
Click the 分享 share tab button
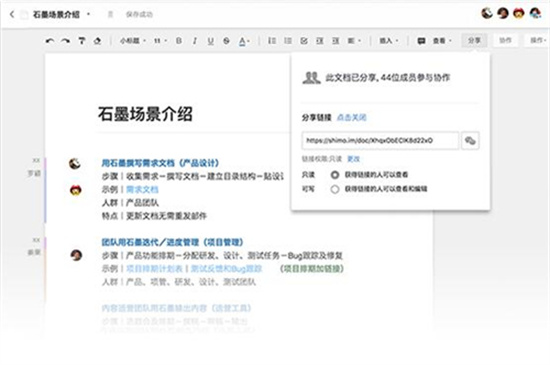tap(474, 41)
